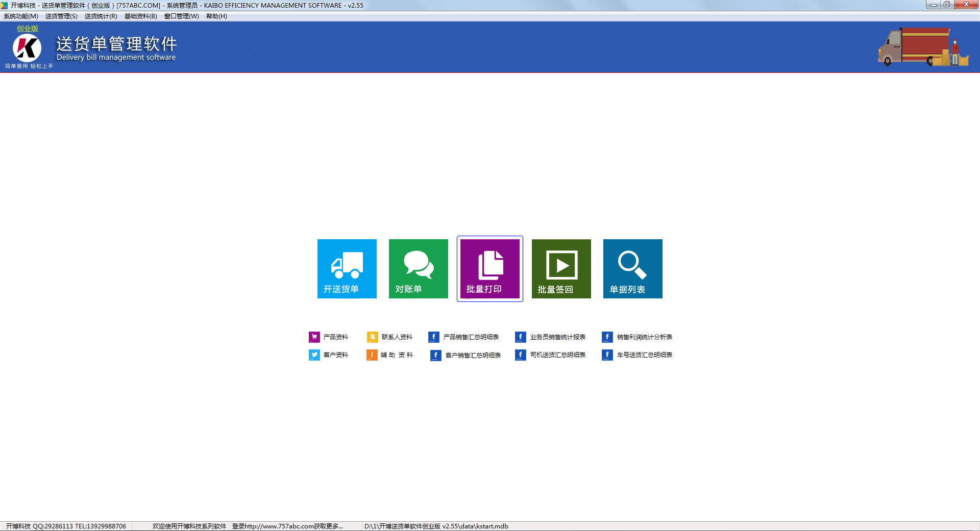This screenshot has height=531, width=980.
Task: Click the icon beside 业务员销售统计报表
Action: (x=521, y=337)
